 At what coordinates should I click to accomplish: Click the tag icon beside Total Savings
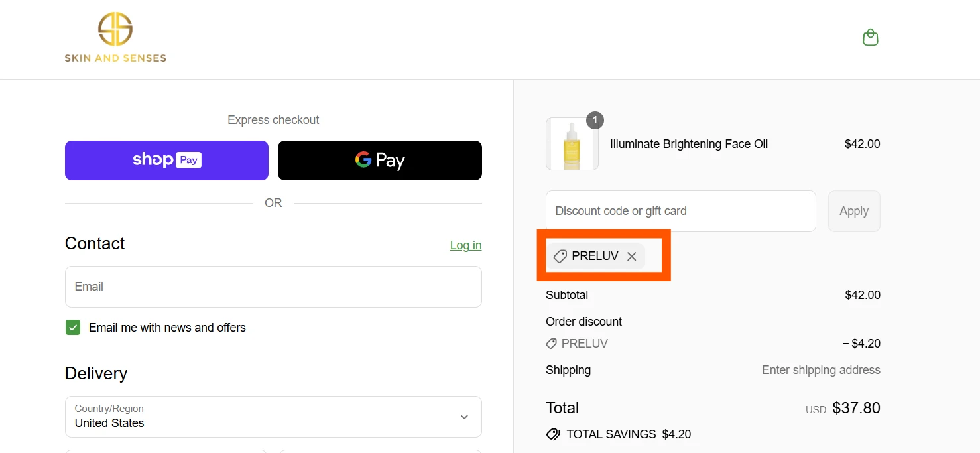[x=552, y=434]
